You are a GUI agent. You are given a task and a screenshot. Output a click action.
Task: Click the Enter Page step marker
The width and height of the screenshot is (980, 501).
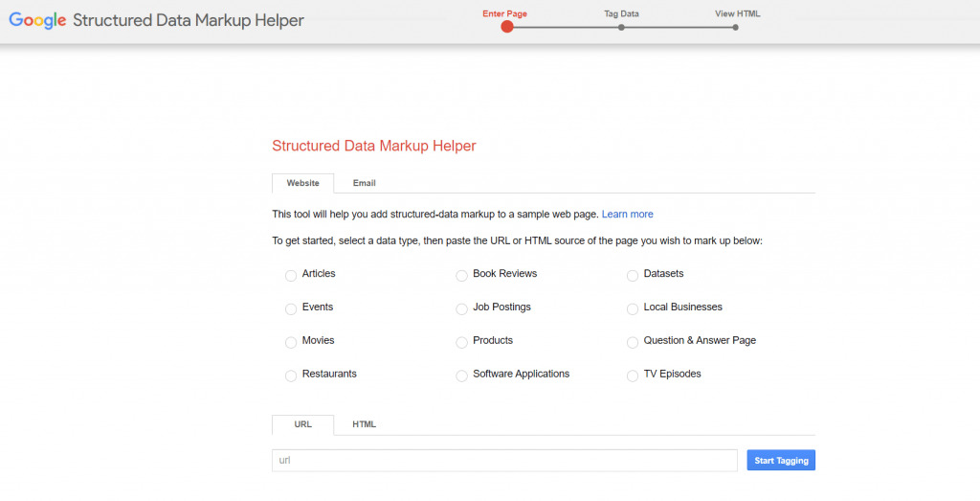(x=507, y=27)
